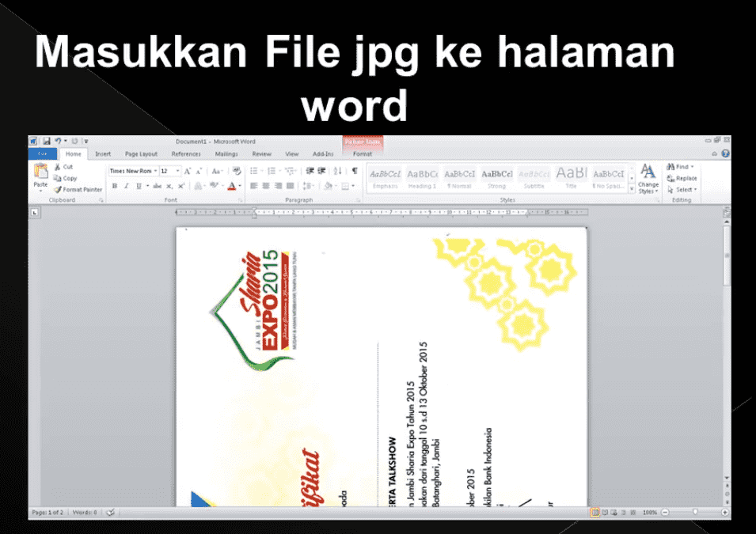Switch to the Page Layout tab

(x=141, y=153)
